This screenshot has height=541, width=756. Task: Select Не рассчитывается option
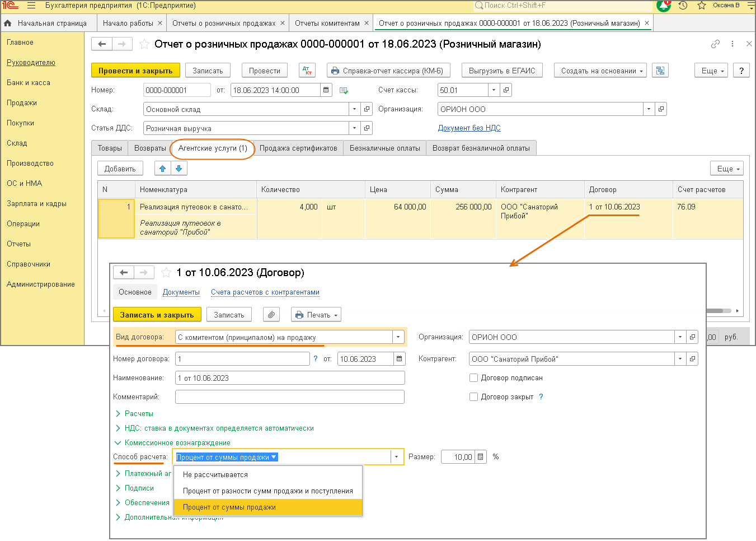click(x=269, y=475)
